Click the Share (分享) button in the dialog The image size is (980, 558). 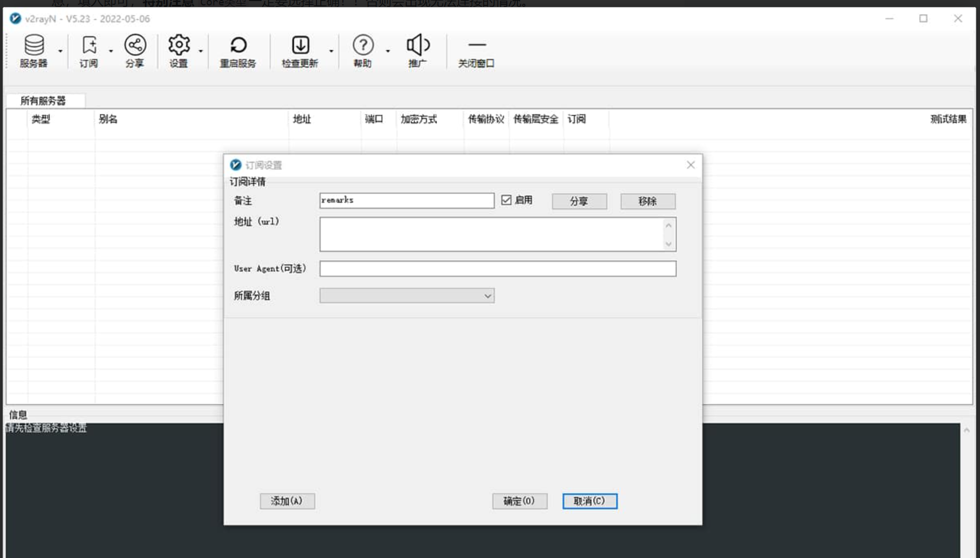579,201
